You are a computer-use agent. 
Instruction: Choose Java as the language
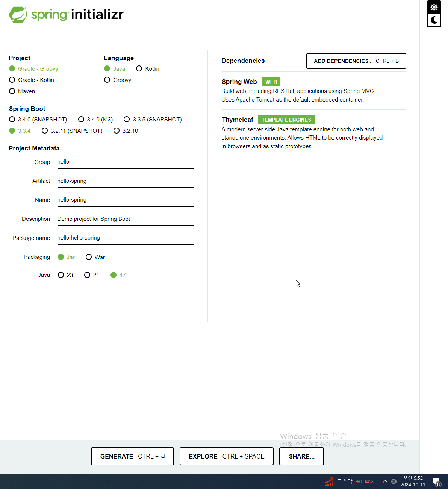(x=115, y=69)
